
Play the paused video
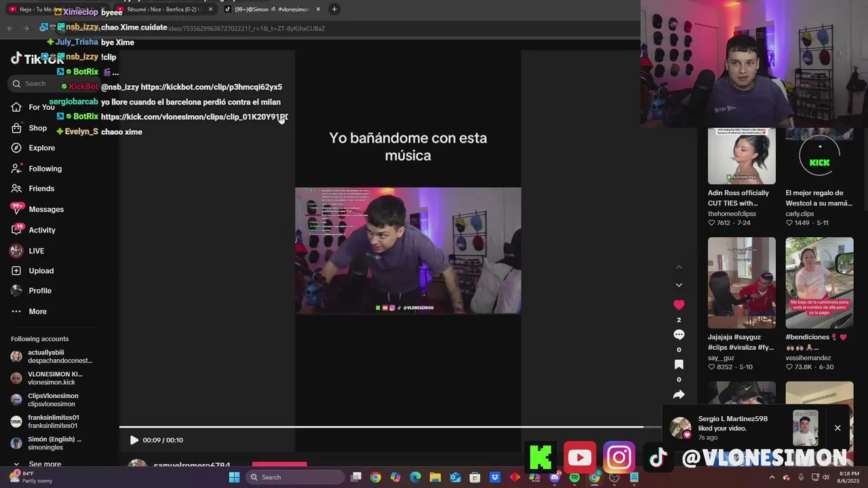134,440
